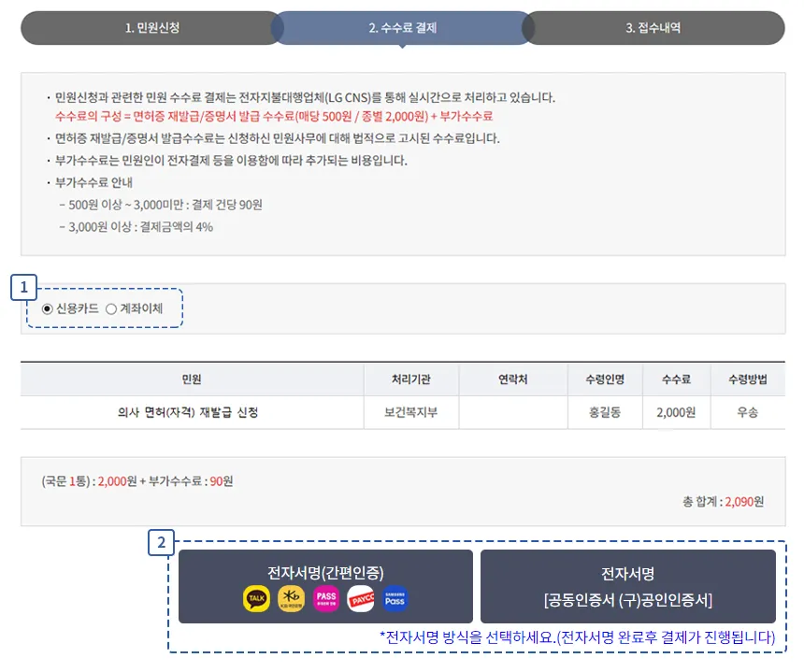Click the numbered badge 1 marker
Screen dimensions: 804x672
click(x=22, y=286)
